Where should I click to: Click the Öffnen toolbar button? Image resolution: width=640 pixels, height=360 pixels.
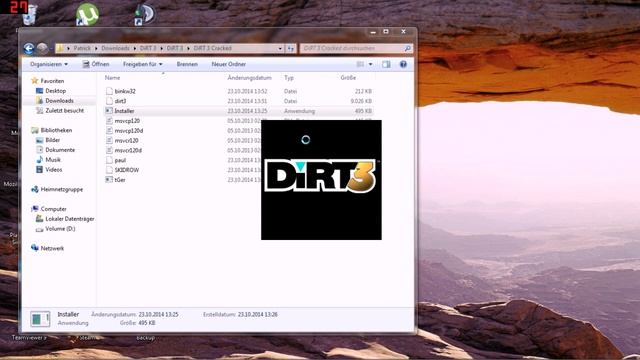96,64
